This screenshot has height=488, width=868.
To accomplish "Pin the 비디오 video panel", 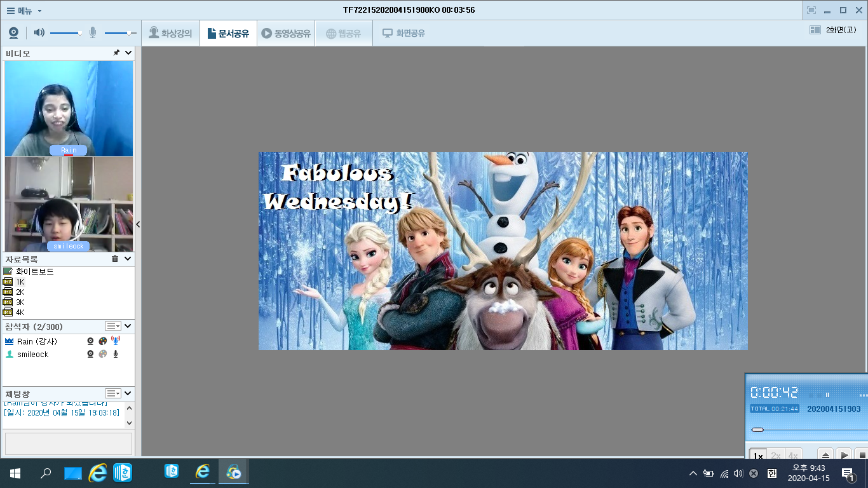I will tap(116, 53).
